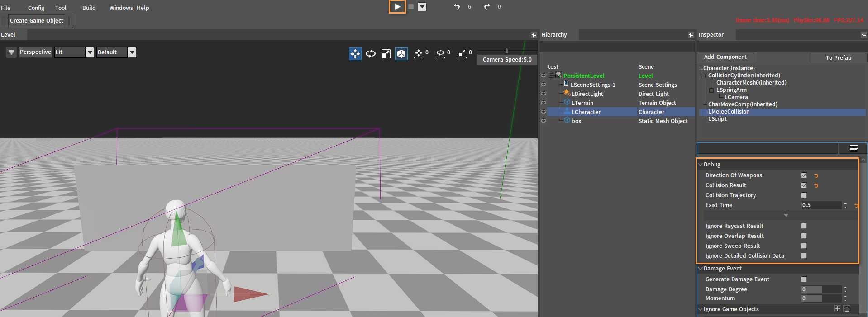Click the trash icon for Ignore Game Objects
Image resolution: width=868 pixels, height=317 pixels.
[x=847, y=309]
